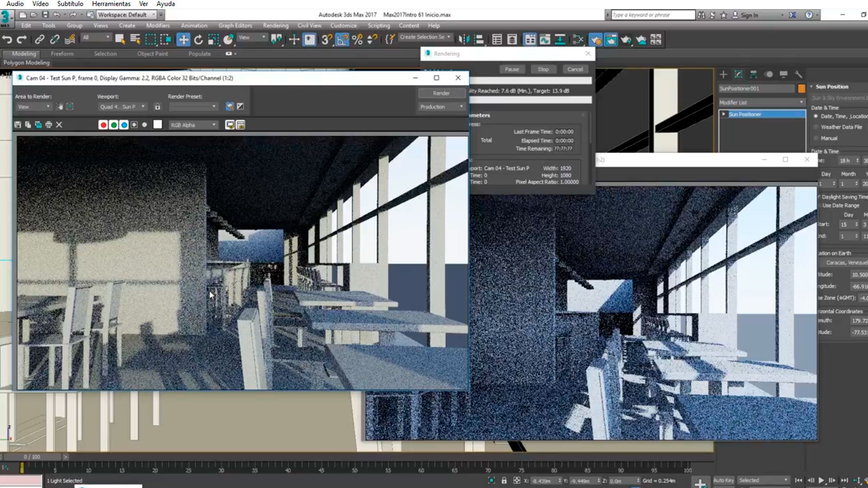Activate Bind to Space Warp tool
The width and height of the screenshot is (868, 488).
point(70,40)
